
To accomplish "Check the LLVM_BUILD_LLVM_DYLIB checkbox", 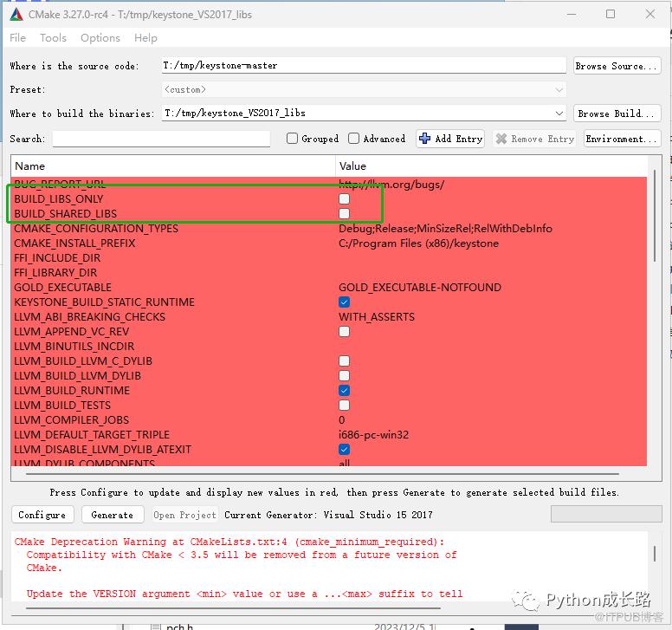I will [x=344, y=376].
